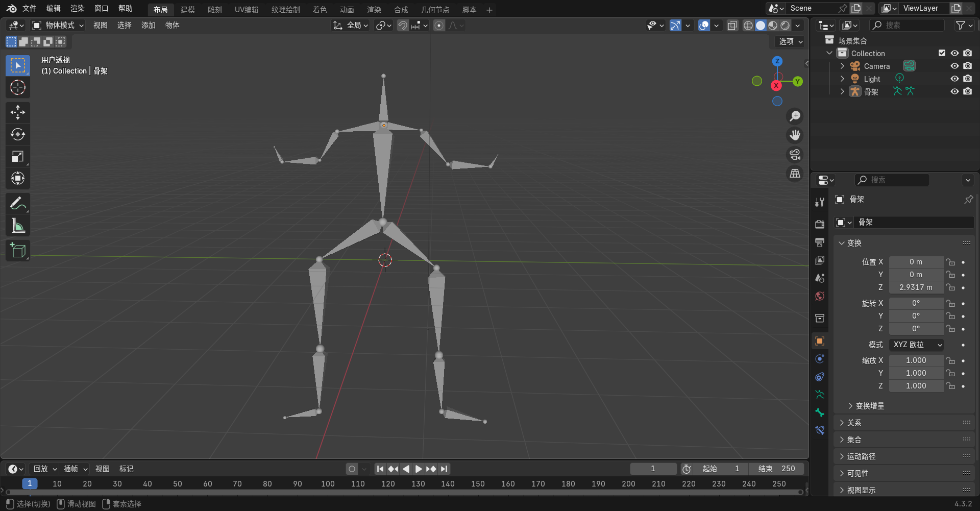Choose the Add Cube tool
980x511 pixels.
pyautogui.click(x=18, y=250)
